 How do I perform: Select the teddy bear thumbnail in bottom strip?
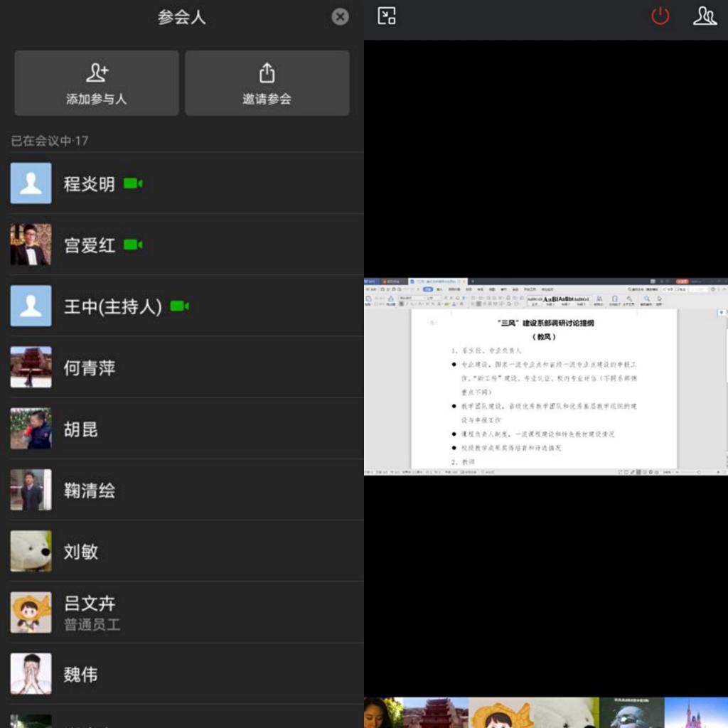click(x=564, y=713)
